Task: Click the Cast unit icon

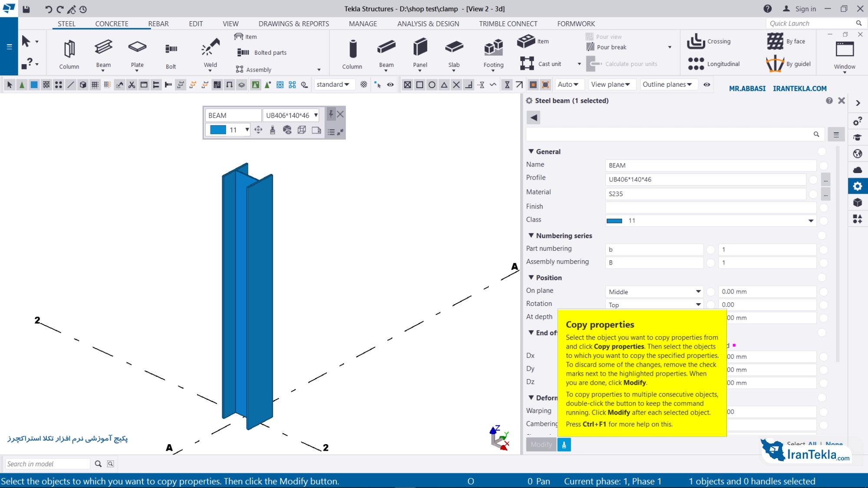Action: tap(527, 63)
